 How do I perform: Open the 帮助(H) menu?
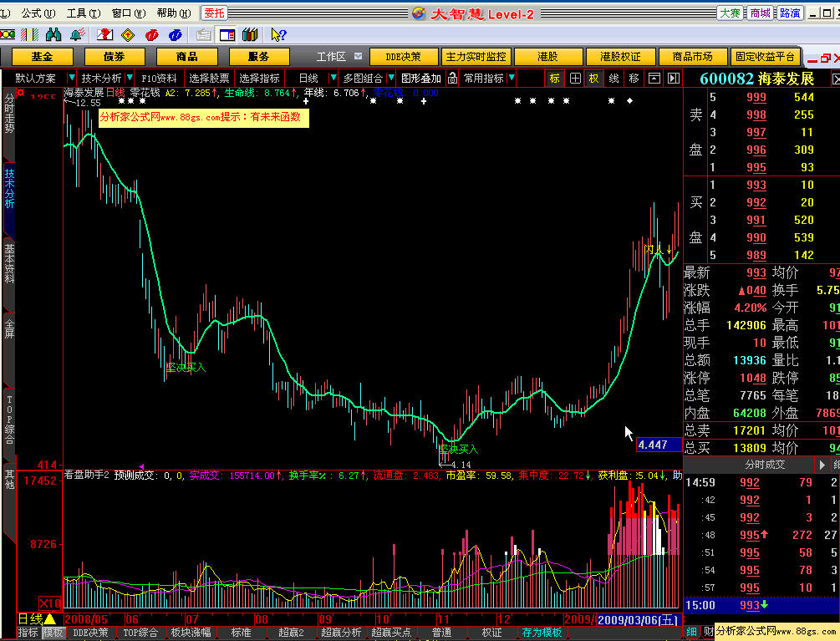click(x=174, y=13)
